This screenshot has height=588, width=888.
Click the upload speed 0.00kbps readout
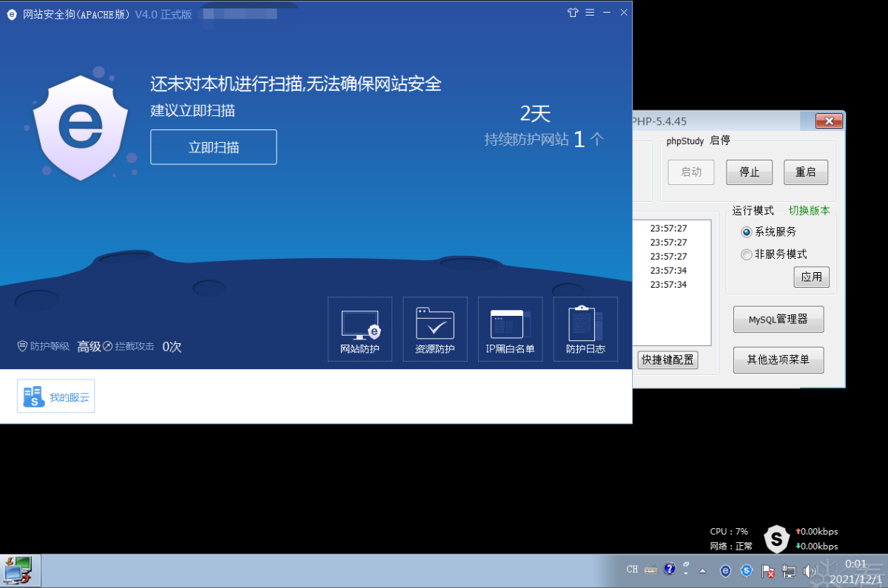click(x=816, y=532)
